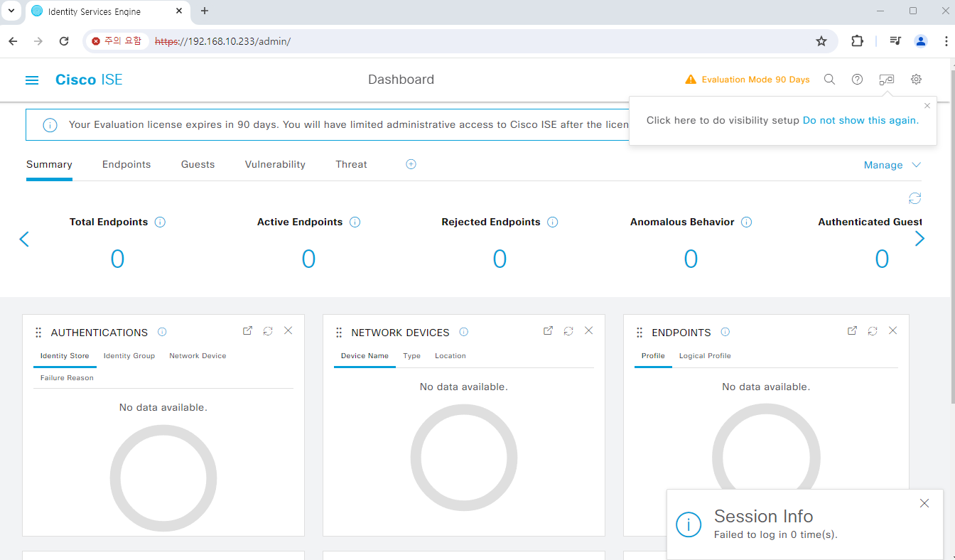This screenshot has width=955, height=560.
Task: Click Active Endpoints info icon
Action: [x=355, y=222]
